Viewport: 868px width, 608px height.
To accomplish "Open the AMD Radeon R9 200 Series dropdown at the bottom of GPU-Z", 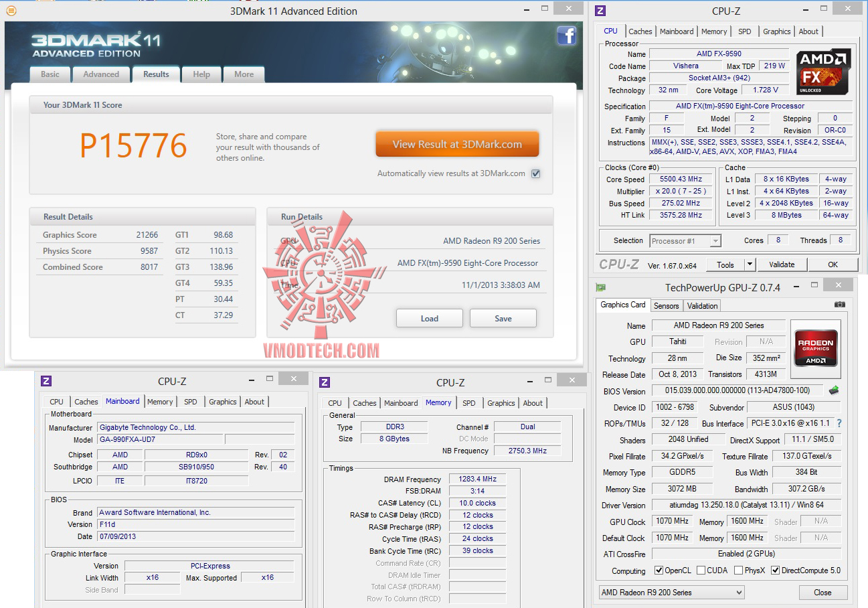I will [671, 593].
